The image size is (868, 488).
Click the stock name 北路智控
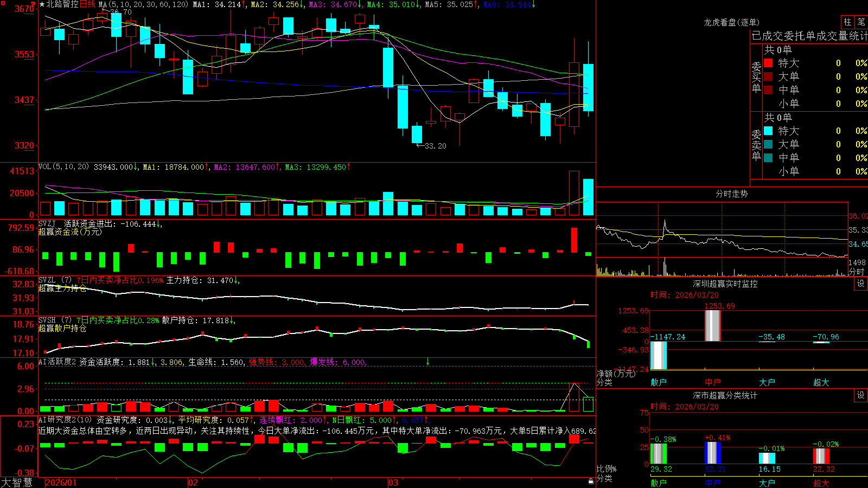62,4
